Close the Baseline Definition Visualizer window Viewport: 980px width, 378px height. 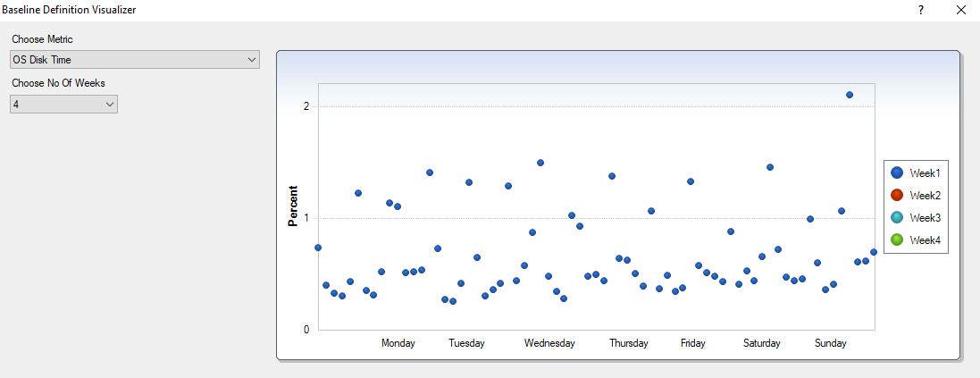(x=961, y=10)
